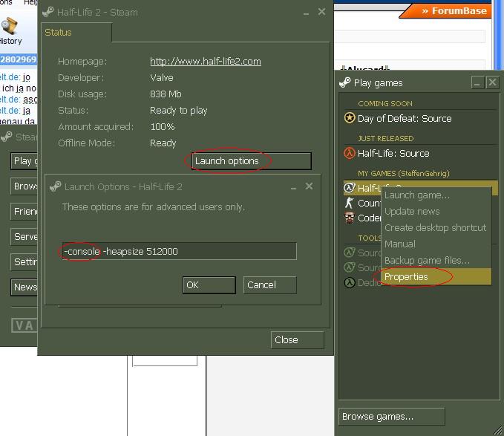Close the Half-Life 2 - Steam window with X

[x=321, y=12]
